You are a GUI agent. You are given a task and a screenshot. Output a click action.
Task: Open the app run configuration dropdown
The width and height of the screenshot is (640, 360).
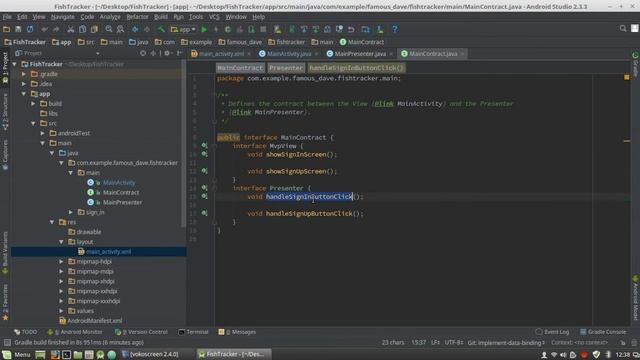pyautogui.click(x=183, y=29)
